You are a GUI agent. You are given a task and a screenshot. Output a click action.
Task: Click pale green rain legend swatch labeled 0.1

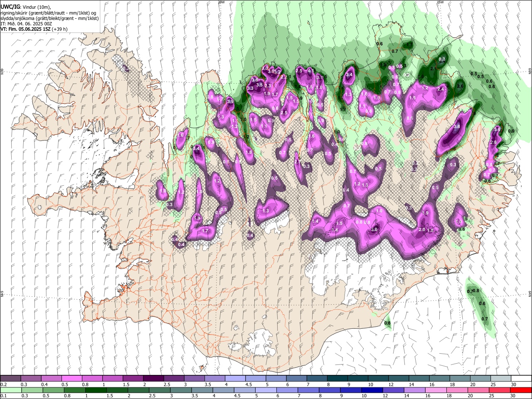pos(11,390)
